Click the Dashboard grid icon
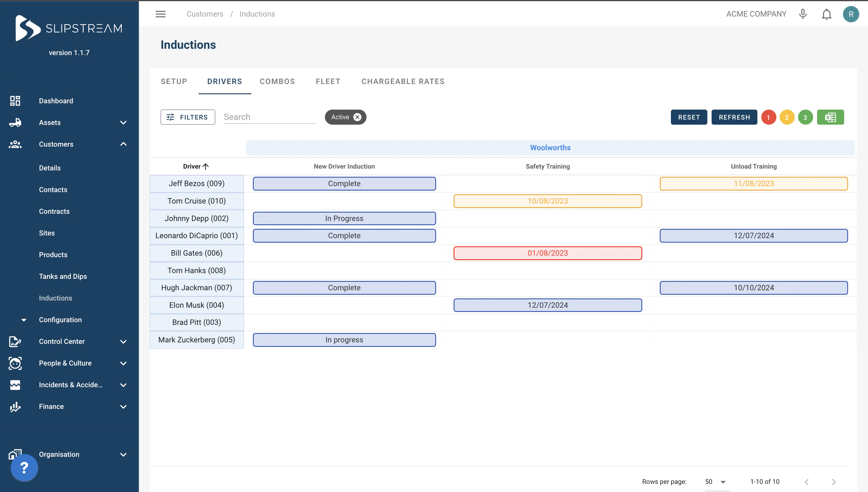 point(15,101)
